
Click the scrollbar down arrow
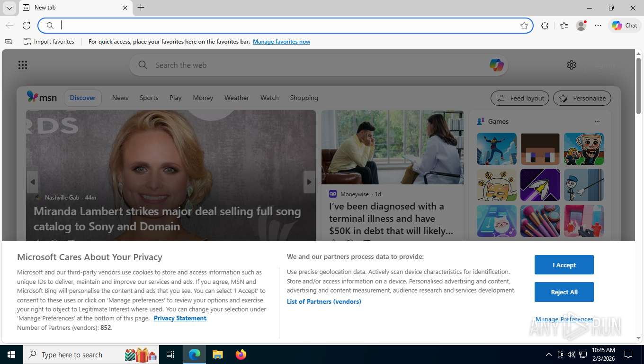[638, 338]
